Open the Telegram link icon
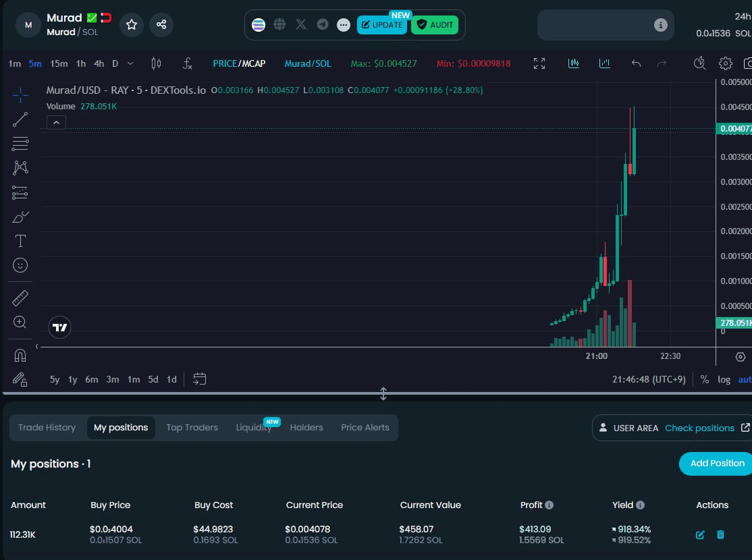This screenshot has height=560, width=752. 323,24
